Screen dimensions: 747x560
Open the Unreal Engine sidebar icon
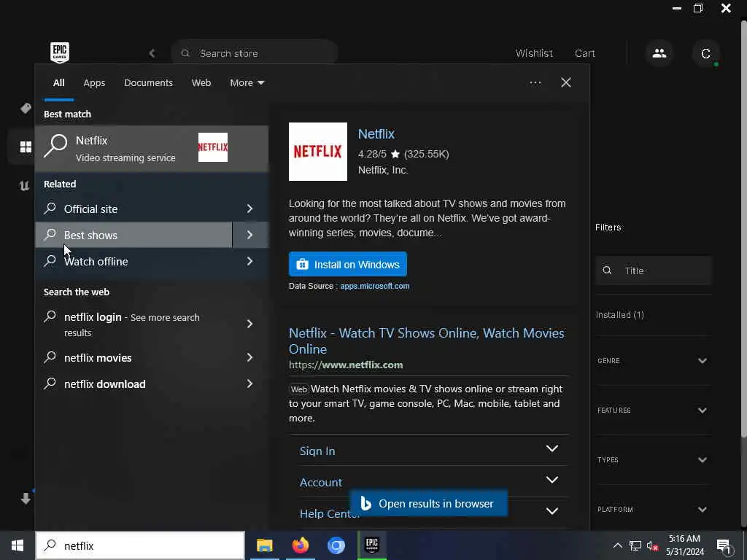[x=24, y=185]
